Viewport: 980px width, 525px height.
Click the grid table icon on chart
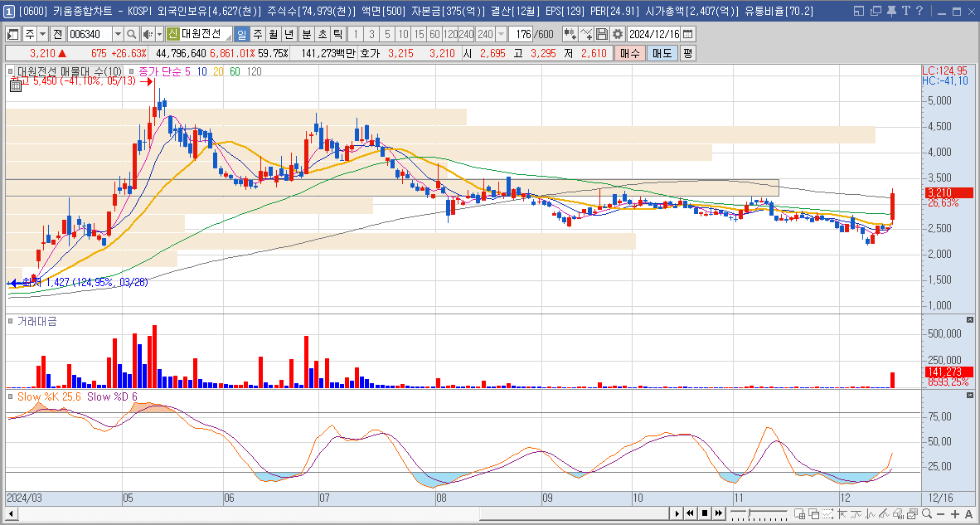point(16,87)
